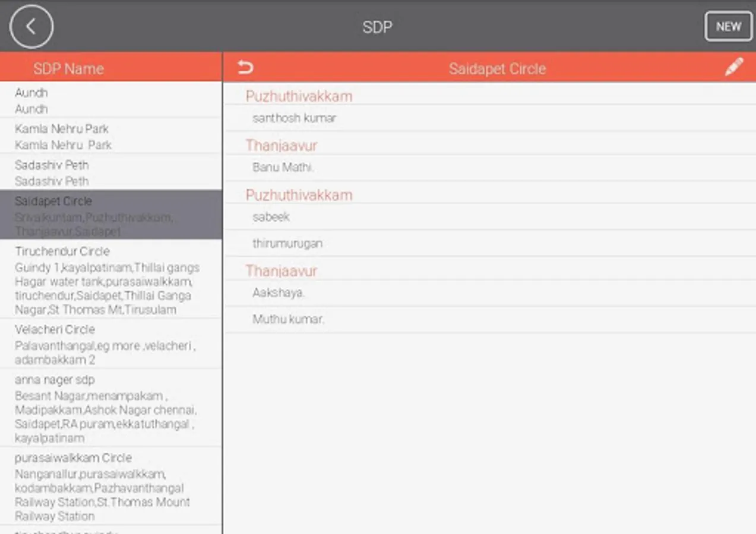756x534 pixels.
Task: Select the Aundh SDP entry
Action: (x=111, y=100)
